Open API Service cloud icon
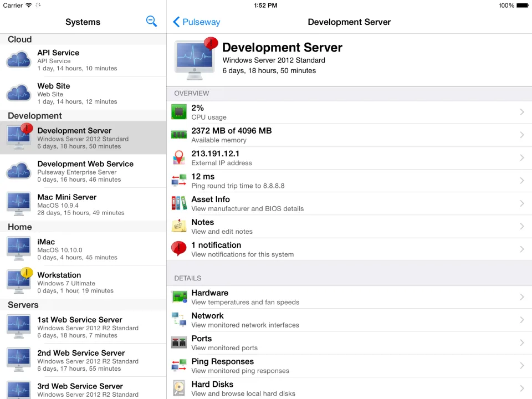The height and width of the screenshot is (399, 532). tap(19, 60)
